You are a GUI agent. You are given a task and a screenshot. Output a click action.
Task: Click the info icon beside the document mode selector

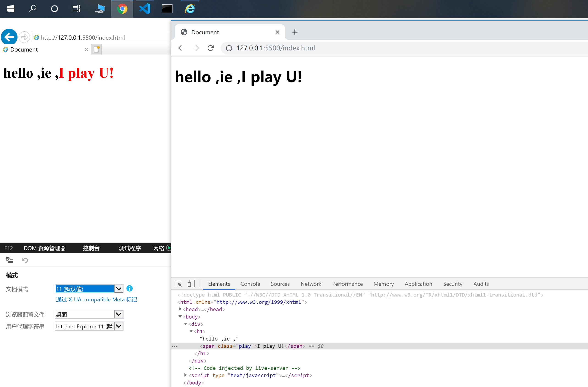click(x=129, y=289)
